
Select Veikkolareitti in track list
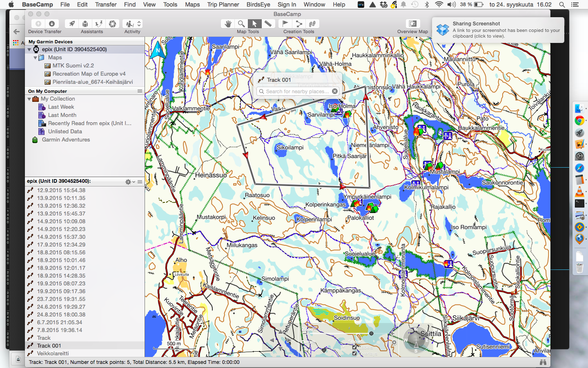click(53, 353)
